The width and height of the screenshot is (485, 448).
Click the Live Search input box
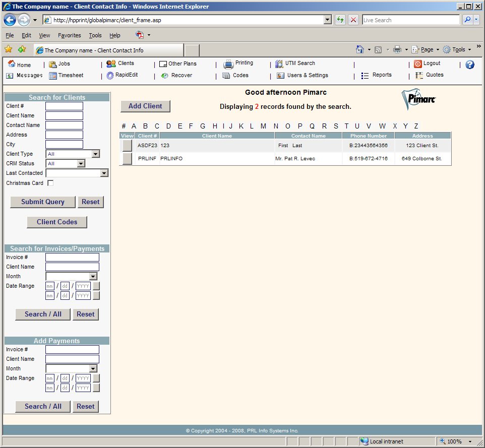pyautogui.click(x=411, y=20)
